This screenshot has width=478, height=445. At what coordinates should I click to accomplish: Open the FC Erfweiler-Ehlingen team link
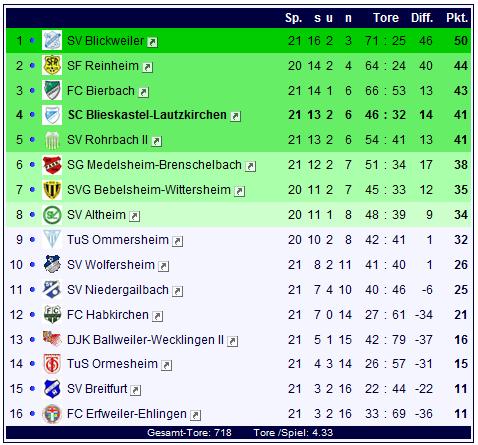[127, 414]
